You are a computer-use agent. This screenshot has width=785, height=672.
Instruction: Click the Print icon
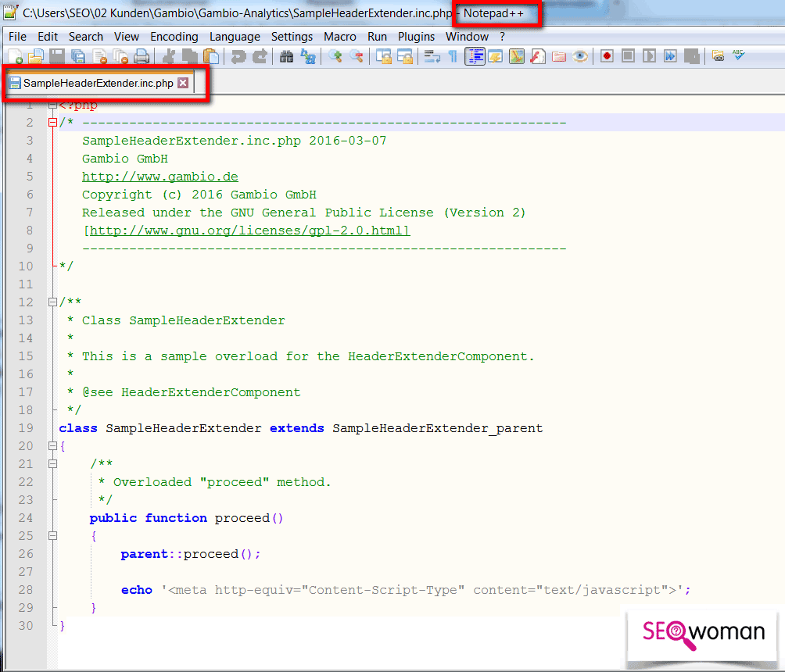(142, 56)
